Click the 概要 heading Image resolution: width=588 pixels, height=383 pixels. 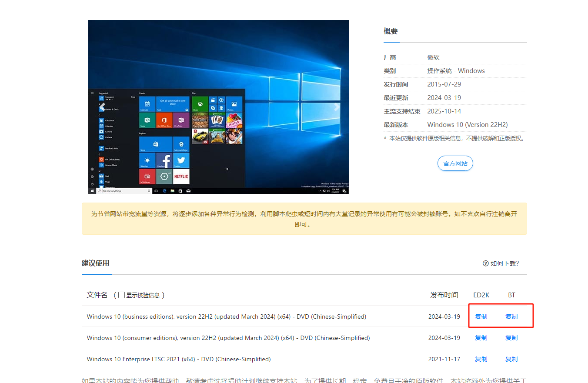391,31
